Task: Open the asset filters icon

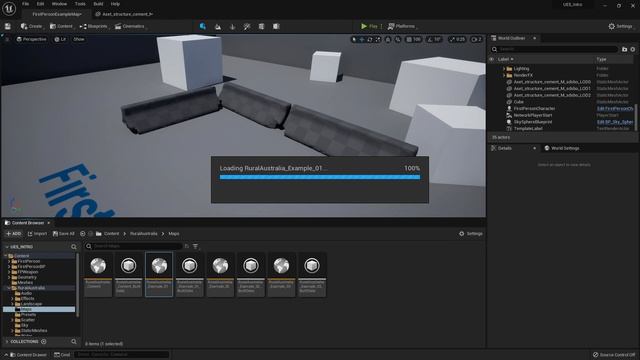Action: (x=196, y=246)
